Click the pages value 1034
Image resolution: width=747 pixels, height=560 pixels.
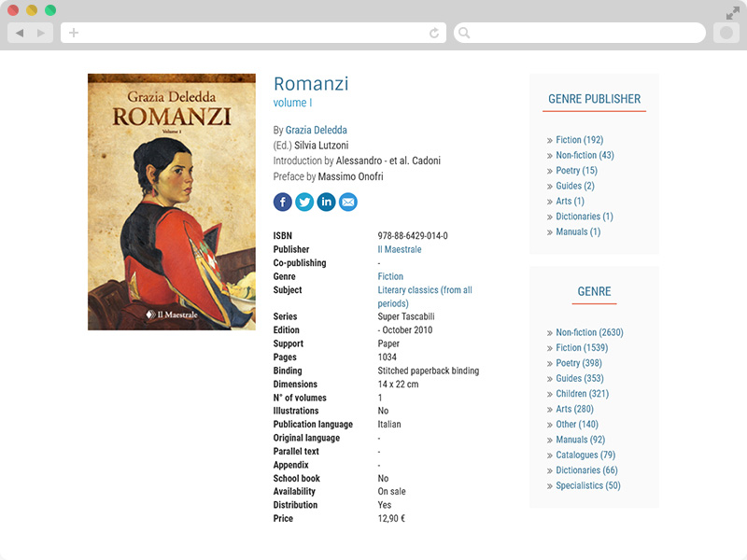pyautogui.click(x=387, y=357)
